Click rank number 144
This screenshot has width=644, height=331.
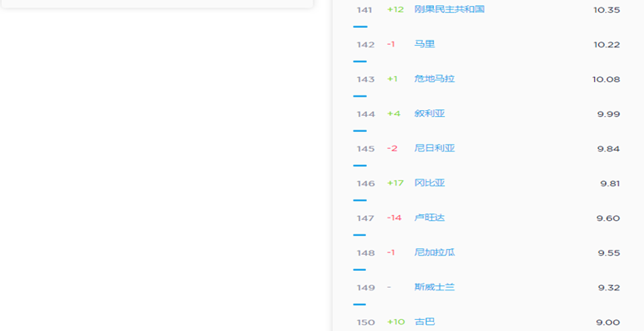point(366,114)
